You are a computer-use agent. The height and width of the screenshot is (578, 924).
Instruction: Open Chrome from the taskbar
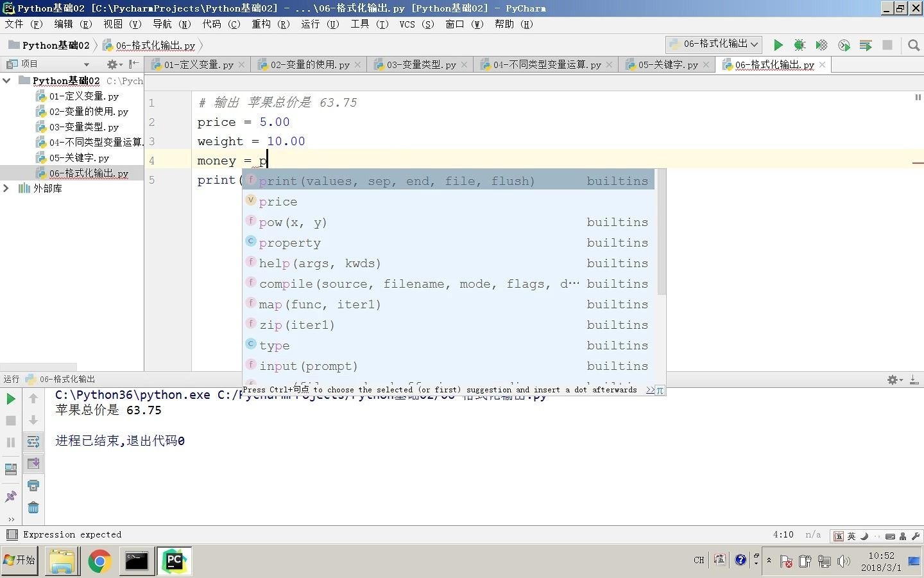click(x=99, y=561)
